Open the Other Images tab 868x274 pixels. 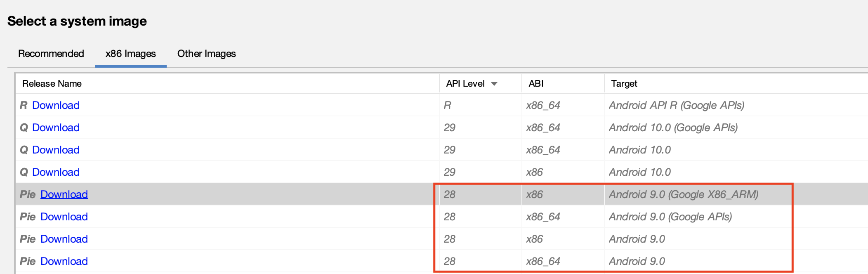206,54
